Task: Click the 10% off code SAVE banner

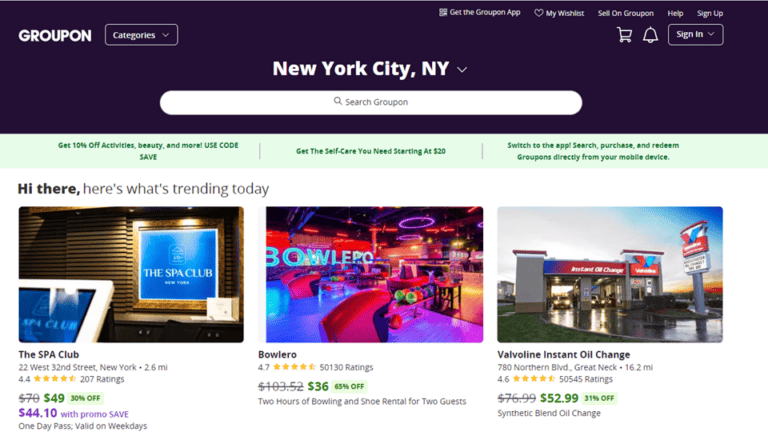Action: [x=148, y=150]
